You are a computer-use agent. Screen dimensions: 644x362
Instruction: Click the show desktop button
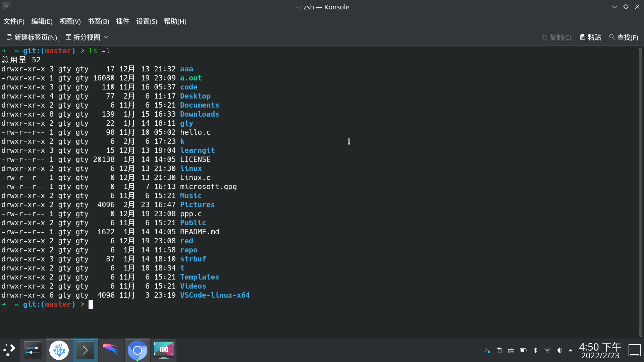[635, 350]
